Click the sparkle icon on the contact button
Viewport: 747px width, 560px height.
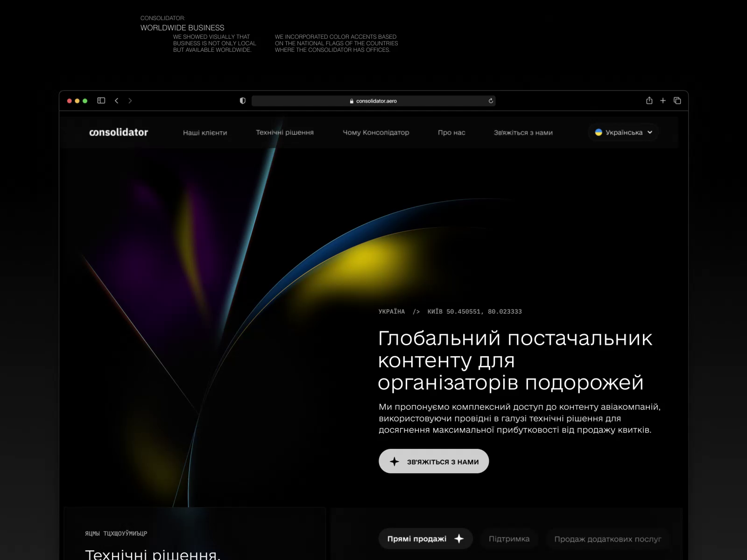pyautogui.click(x=394, y=461)
